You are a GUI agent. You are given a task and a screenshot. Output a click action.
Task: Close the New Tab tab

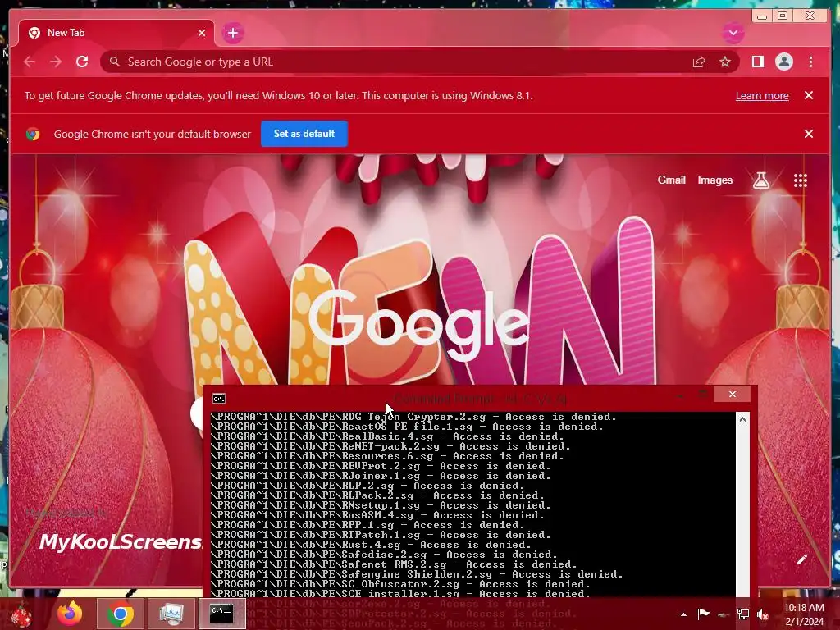point(202,33)
